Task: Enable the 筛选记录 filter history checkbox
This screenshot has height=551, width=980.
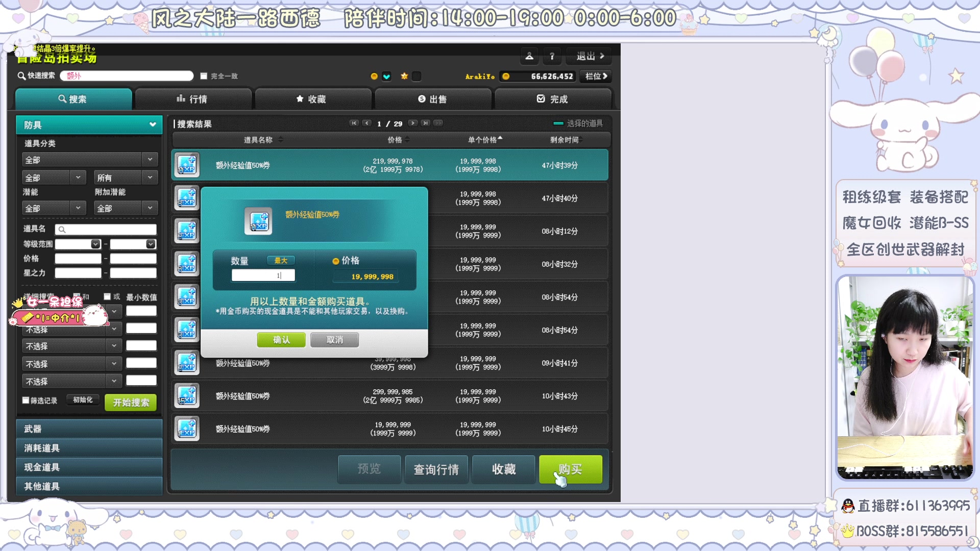Action: tap(26, 400)
